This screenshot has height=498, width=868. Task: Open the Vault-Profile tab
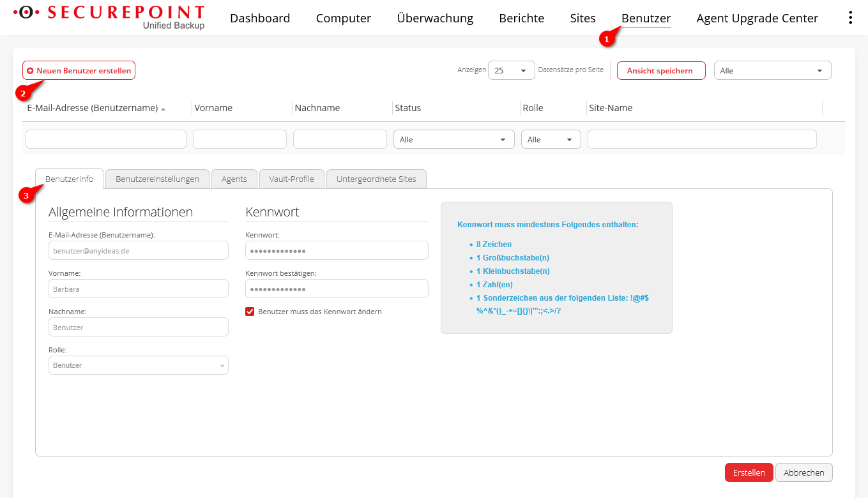tap(291, 179)
